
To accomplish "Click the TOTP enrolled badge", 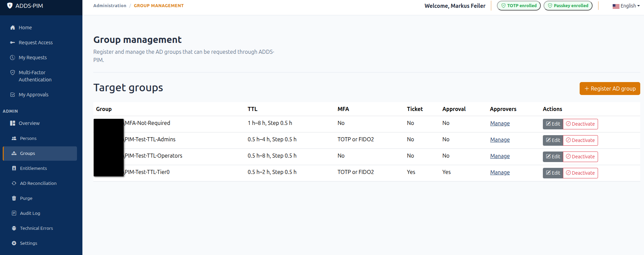I will tap(519, 6).
